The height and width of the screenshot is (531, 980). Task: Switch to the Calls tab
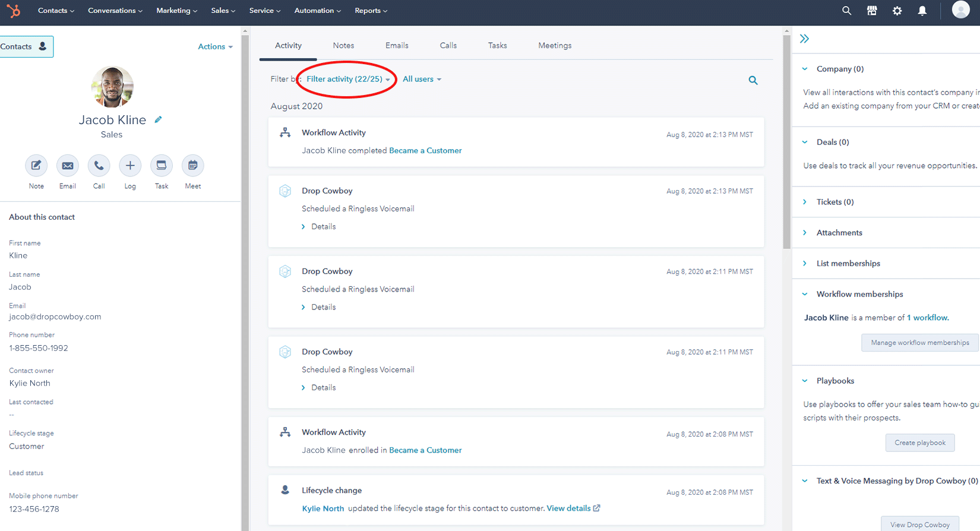pyautogui.click(x=448, y=45)
